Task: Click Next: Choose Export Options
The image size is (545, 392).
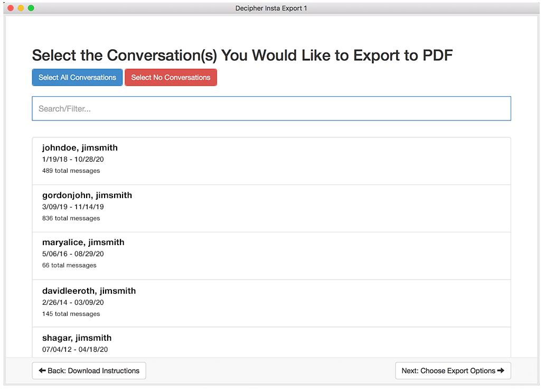Action: 453,370
